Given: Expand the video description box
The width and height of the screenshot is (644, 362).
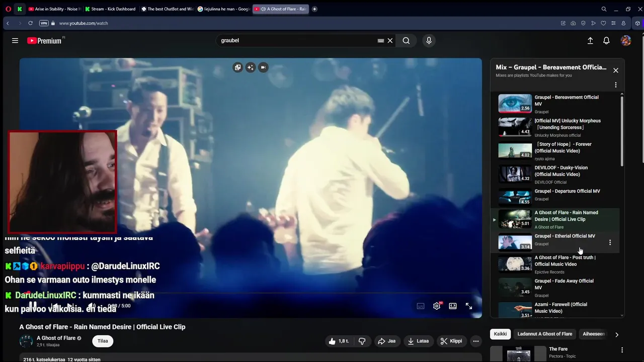Looking at the screenshot, I should click(251, 358).
